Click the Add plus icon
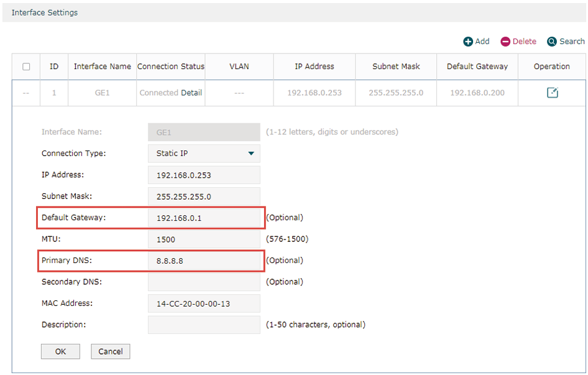Viewport: 588px width, 375px height. coord(467,42)
